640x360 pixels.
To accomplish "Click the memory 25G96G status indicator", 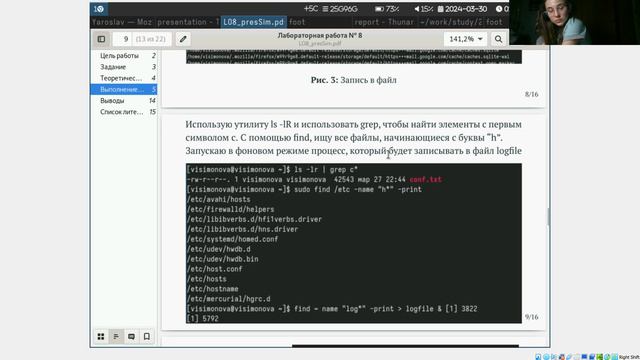I will (340, 9).
